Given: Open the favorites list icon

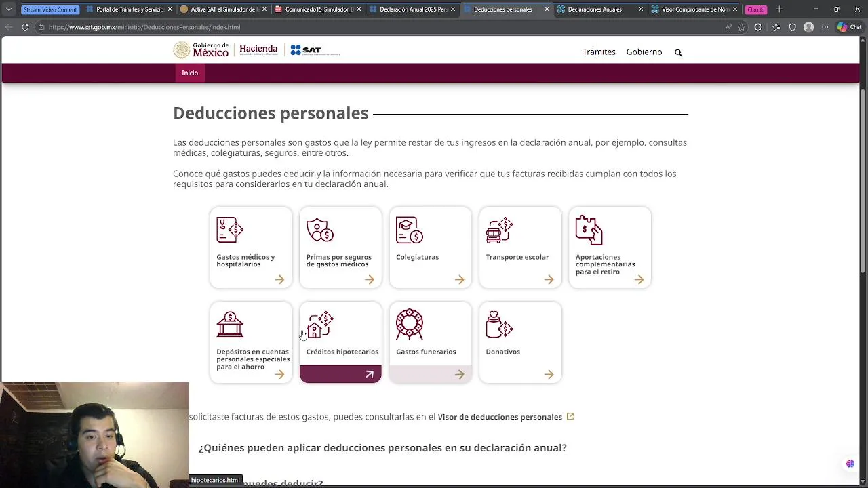Looking at the screenshot, I should point(776,27).
